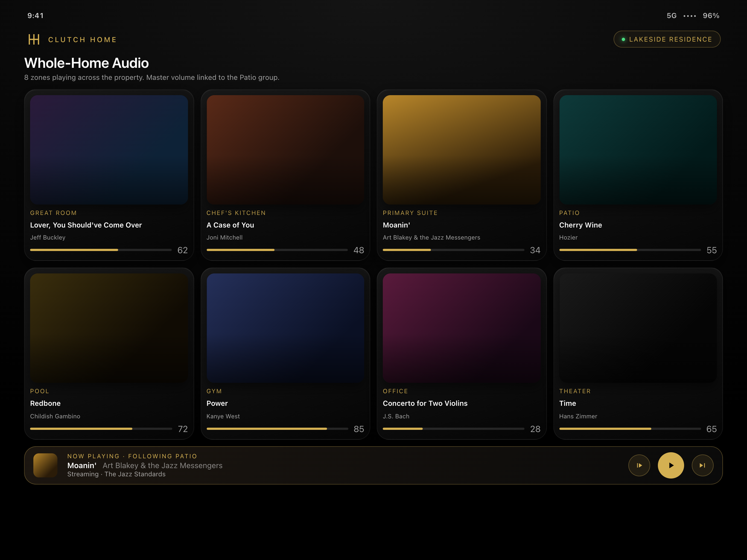The image size is (747, 560).
Task: Open the Primary Suite album artwork
Action: pos(462,150)
